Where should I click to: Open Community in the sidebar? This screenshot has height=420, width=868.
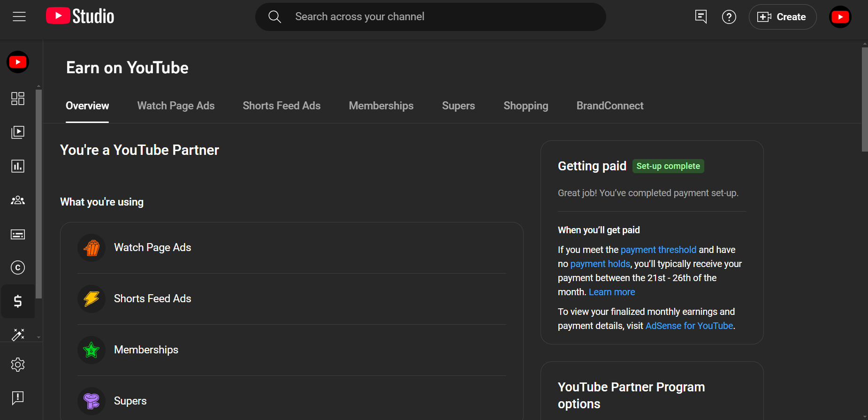pos(18,200)
